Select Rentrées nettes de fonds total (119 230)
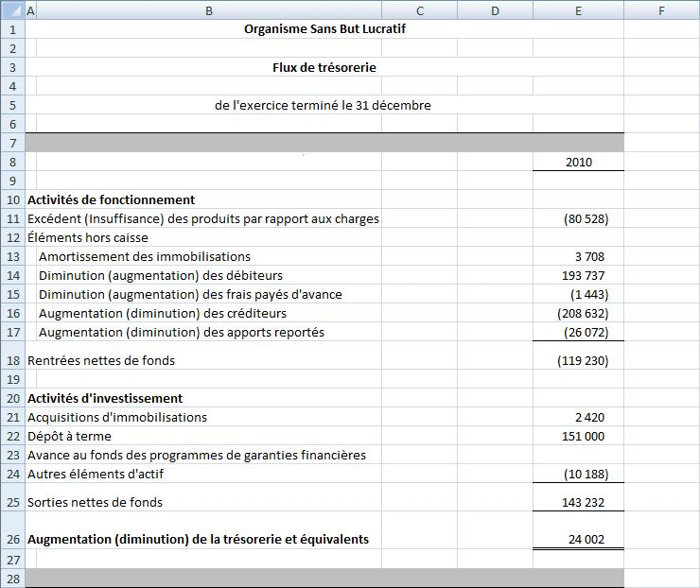The width and height of the screenshot is (700, 588). (578, 360)
